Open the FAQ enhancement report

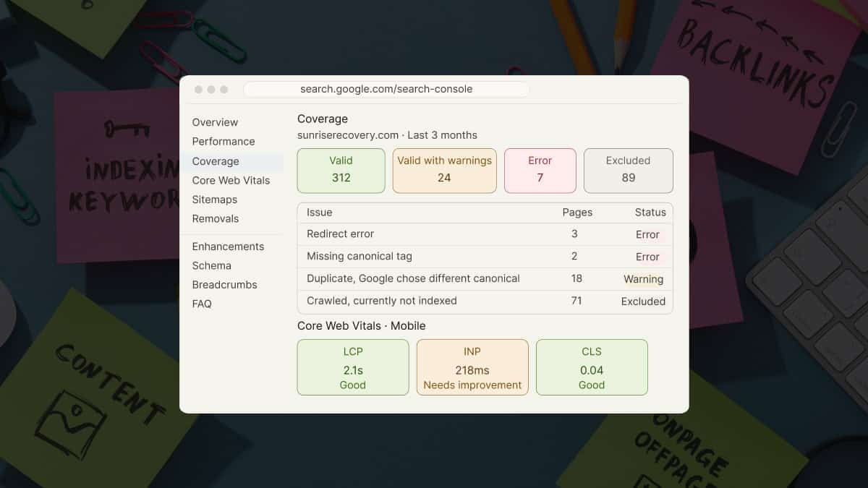[202, 304]
